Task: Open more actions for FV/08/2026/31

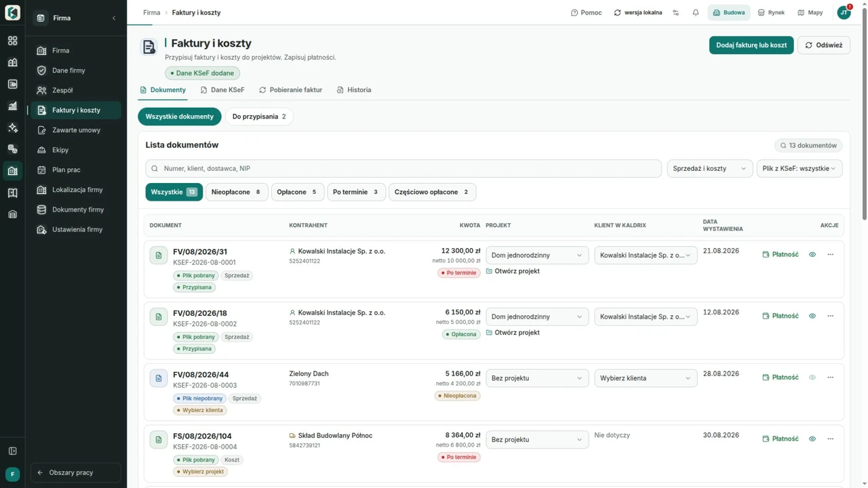Action: point(830,255)
